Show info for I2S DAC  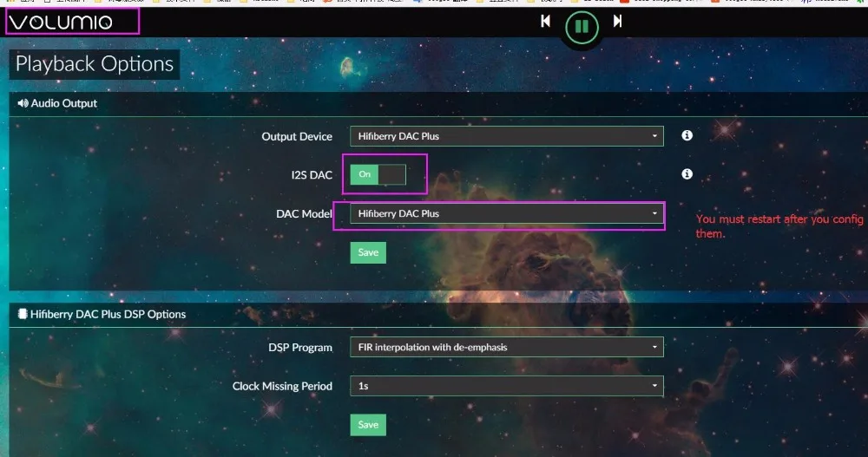pyautogui.click(x=687, y=174)
